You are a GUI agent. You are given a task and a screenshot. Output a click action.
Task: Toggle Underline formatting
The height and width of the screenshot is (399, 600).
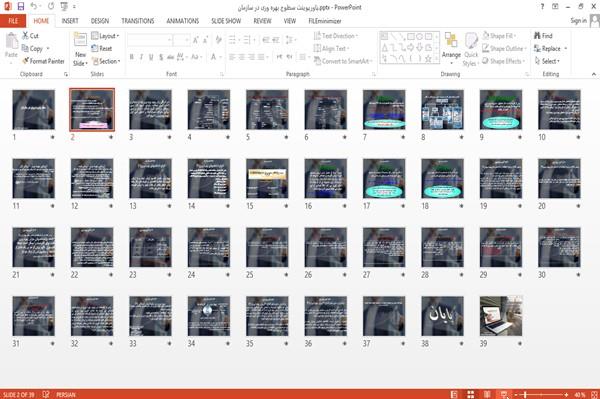151,57
